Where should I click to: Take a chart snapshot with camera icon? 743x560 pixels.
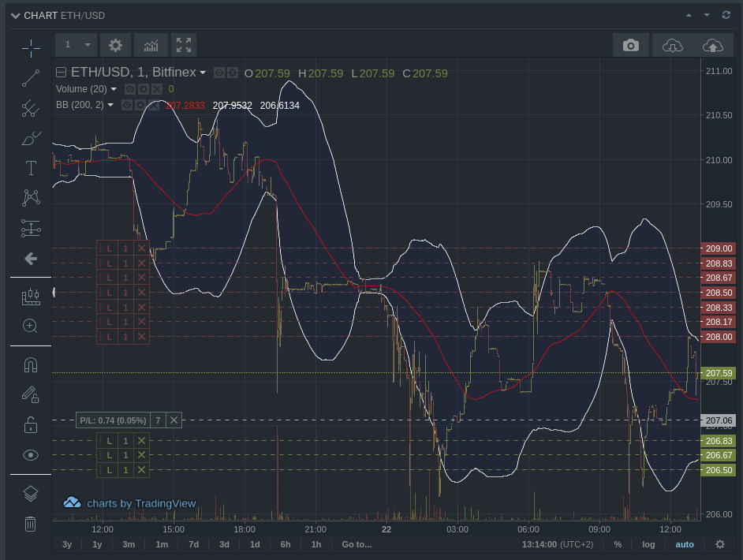(x=630, y=45)
